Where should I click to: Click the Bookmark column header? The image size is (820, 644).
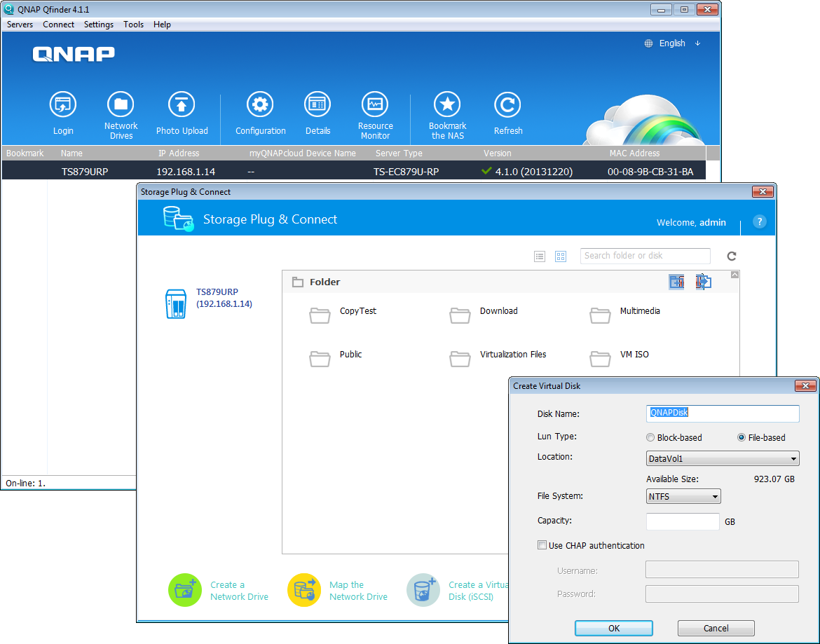[x=25, y=153]
